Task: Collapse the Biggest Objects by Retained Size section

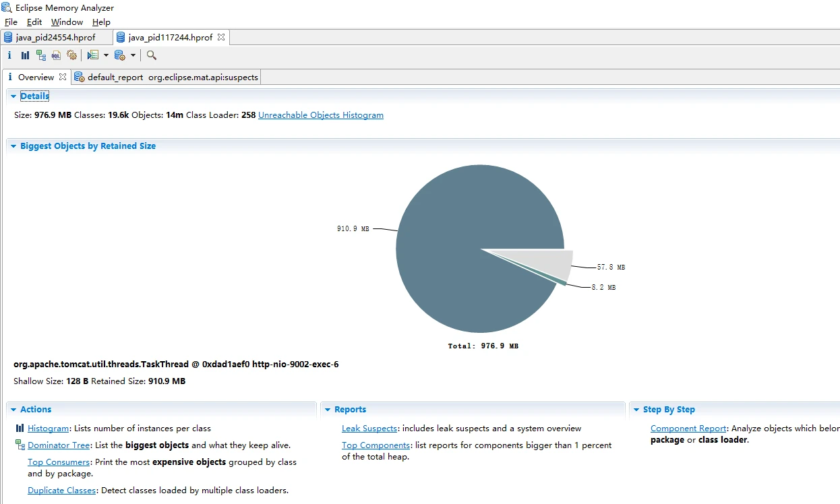Action: 13,146
